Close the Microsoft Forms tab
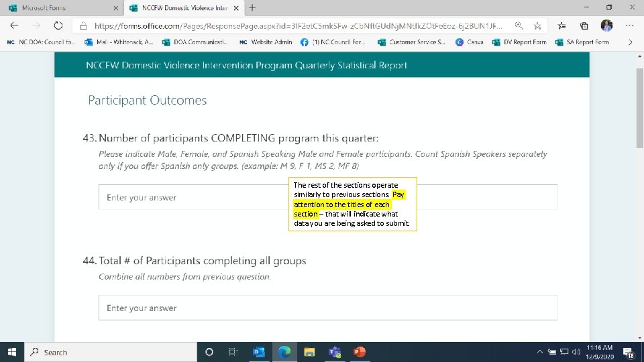The width and height of the screenshot is (644, 362). [x=116, y=8]
